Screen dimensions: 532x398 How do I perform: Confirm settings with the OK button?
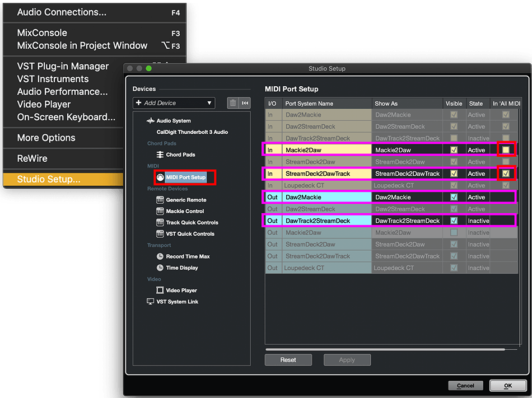[x=507, y=385]
